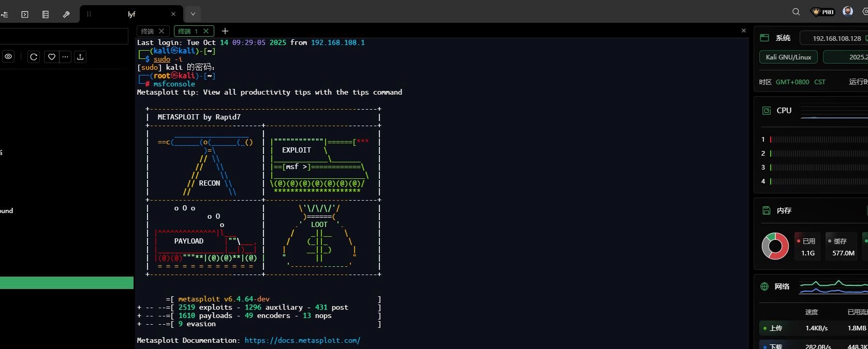Click the 'msfconsole' command text
868x349 pixels.
pos(174,84)
